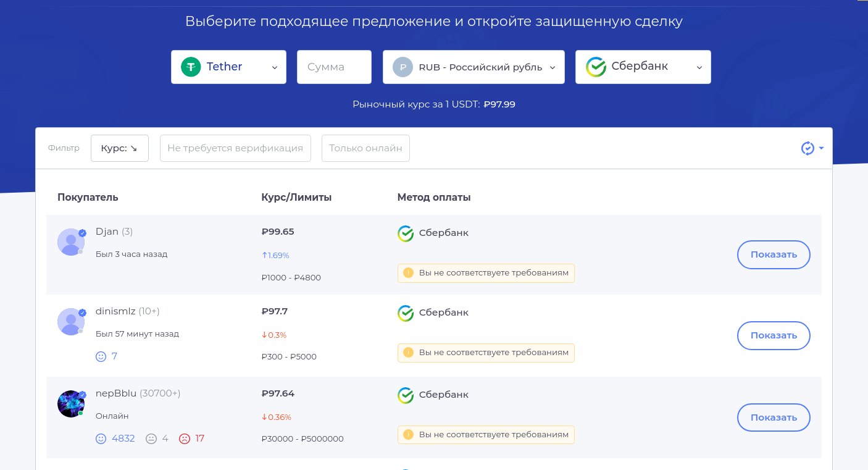Click Показать for the nepBblu offer
The width and height of the screenshot is (868, 470).
(774, 418)
